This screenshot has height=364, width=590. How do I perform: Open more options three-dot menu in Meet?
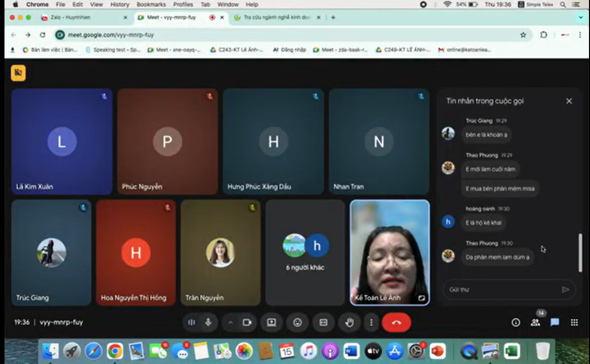[371, 323]
